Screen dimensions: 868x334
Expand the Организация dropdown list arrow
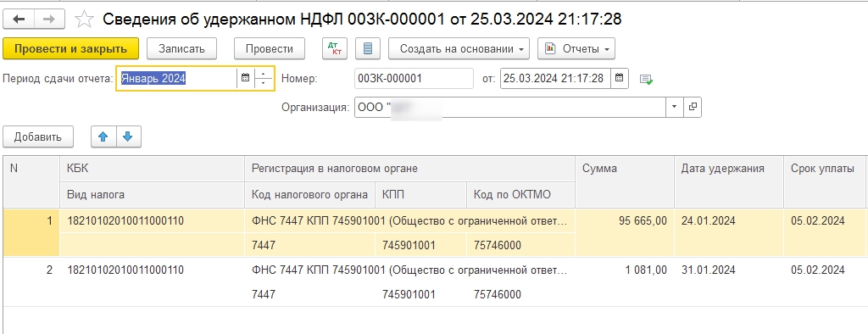point(674,107)
